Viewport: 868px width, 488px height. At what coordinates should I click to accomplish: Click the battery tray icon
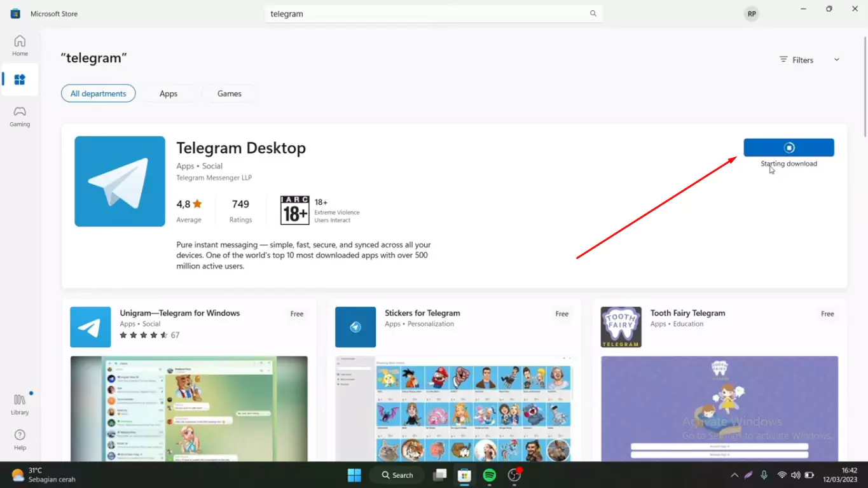click(809, 475)
